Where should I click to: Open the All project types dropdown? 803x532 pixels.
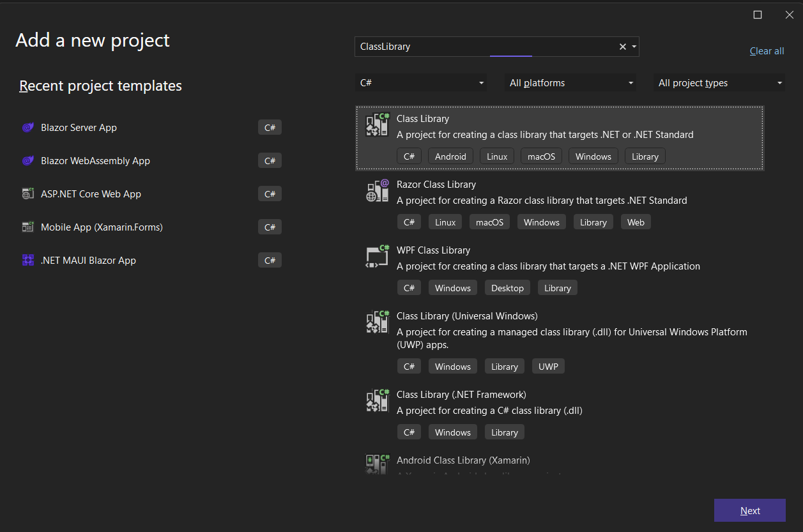(719, 83)
